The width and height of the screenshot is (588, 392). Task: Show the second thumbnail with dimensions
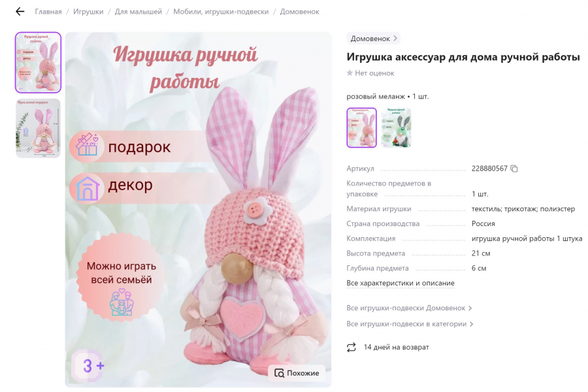(x=38, y=128)
